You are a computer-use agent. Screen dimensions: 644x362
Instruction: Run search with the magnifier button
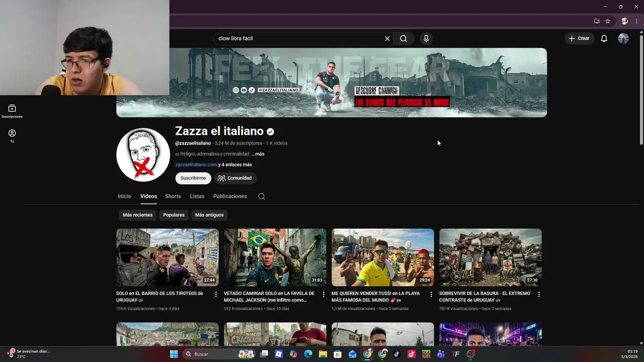point(404,39)
